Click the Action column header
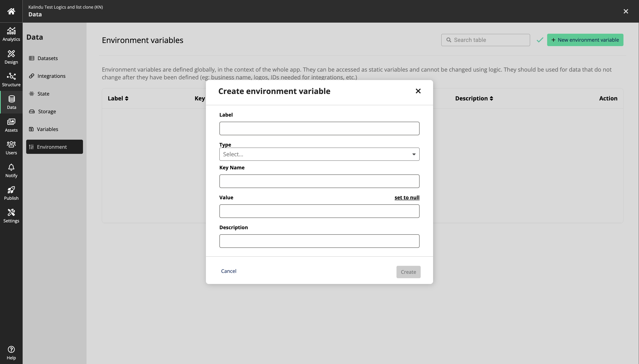 [x=608, y=98]
